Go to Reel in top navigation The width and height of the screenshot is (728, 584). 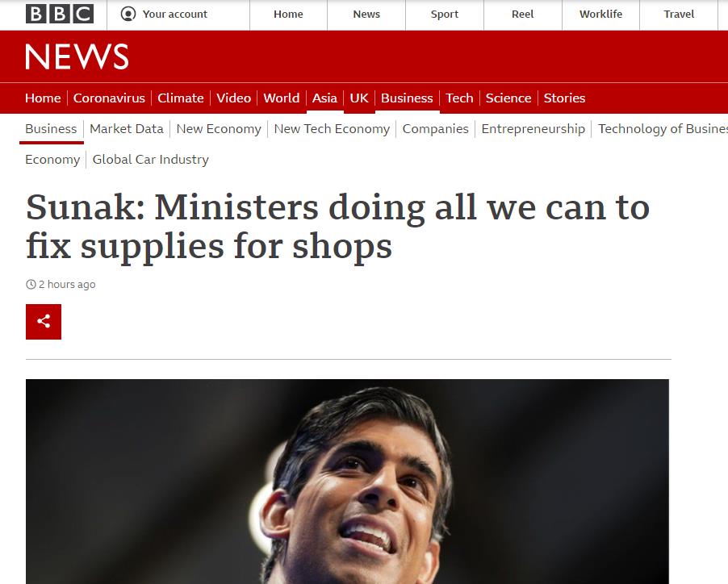coord(522,15)
